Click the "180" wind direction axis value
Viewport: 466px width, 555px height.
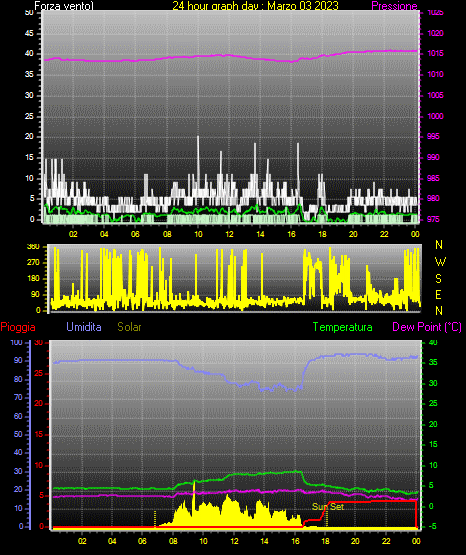33,279
